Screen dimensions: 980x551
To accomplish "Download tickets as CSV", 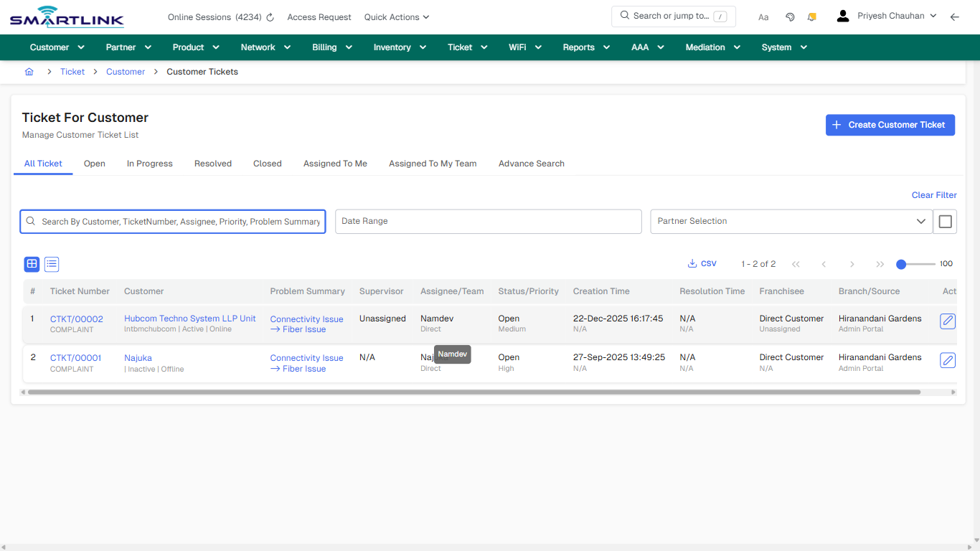I will 702,263.
